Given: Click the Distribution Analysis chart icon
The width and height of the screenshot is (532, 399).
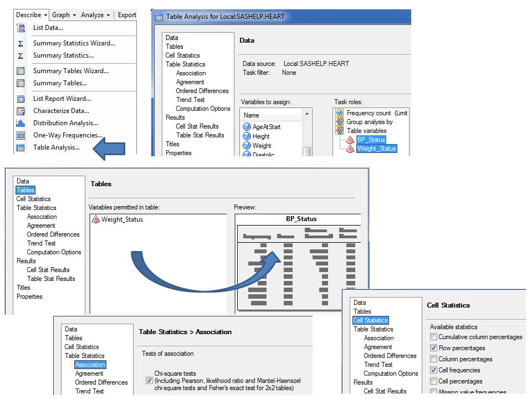Looking at the screenshot, I should tap(21, 123).
